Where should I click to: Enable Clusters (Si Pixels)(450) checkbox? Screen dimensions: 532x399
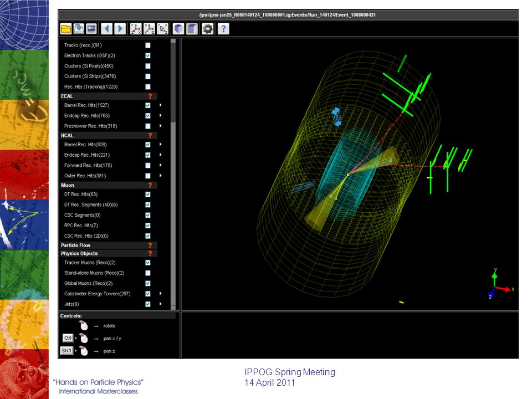[148, 66]
